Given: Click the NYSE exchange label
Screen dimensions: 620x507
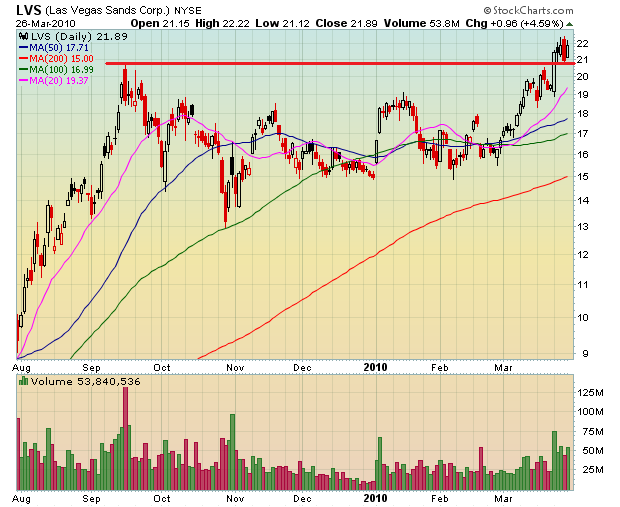Looking at the screenshot, I should (188, 11).
